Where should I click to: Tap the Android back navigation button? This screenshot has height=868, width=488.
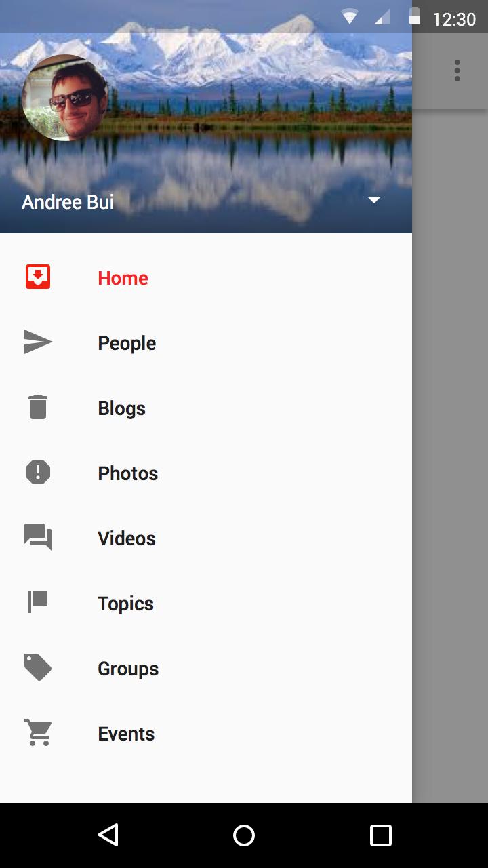coord(108,835)
